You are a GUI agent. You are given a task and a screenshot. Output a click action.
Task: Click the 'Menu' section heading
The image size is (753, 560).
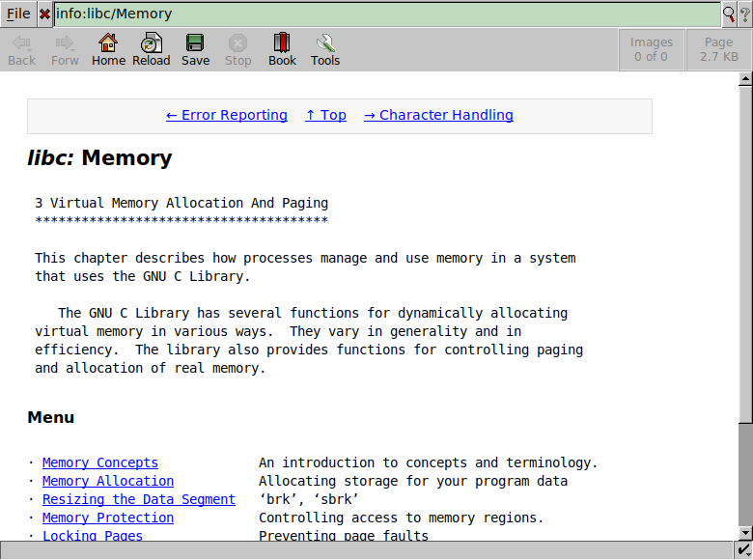51,417
